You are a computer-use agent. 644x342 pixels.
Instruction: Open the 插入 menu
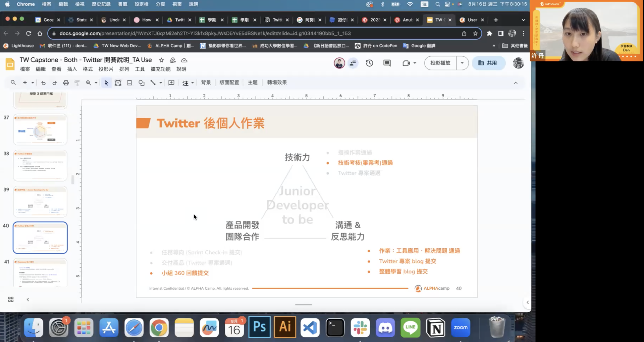point(72,69)
